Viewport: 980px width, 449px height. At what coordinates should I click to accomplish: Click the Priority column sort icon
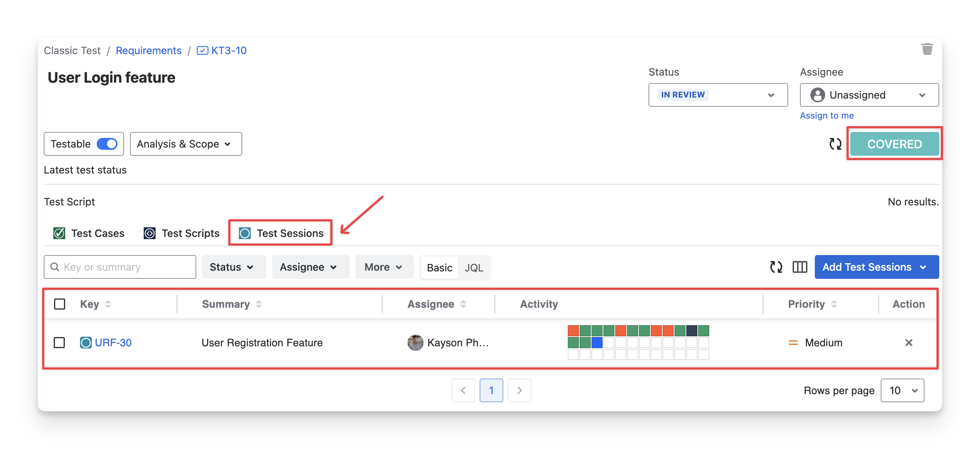(x=834, y=304)
